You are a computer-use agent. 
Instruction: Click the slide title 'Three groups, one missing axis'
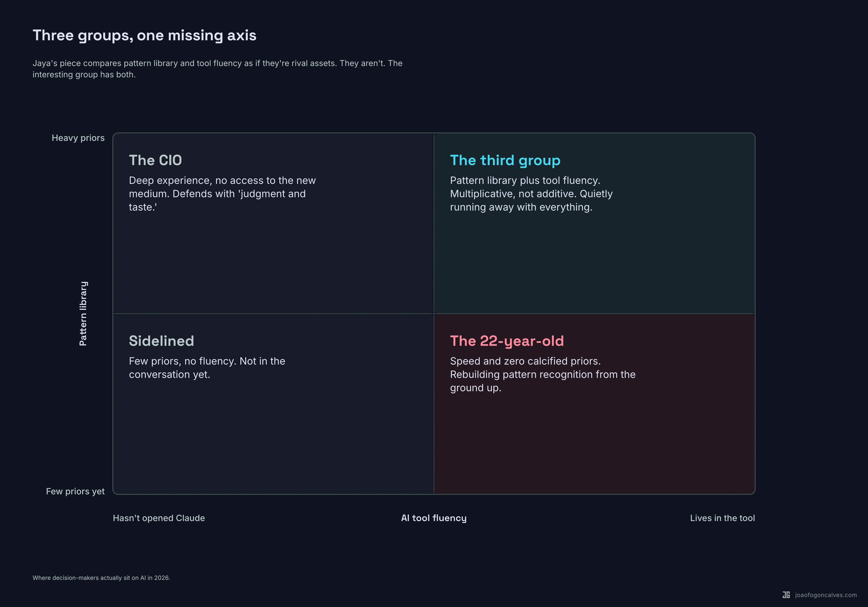pos(144,36)
